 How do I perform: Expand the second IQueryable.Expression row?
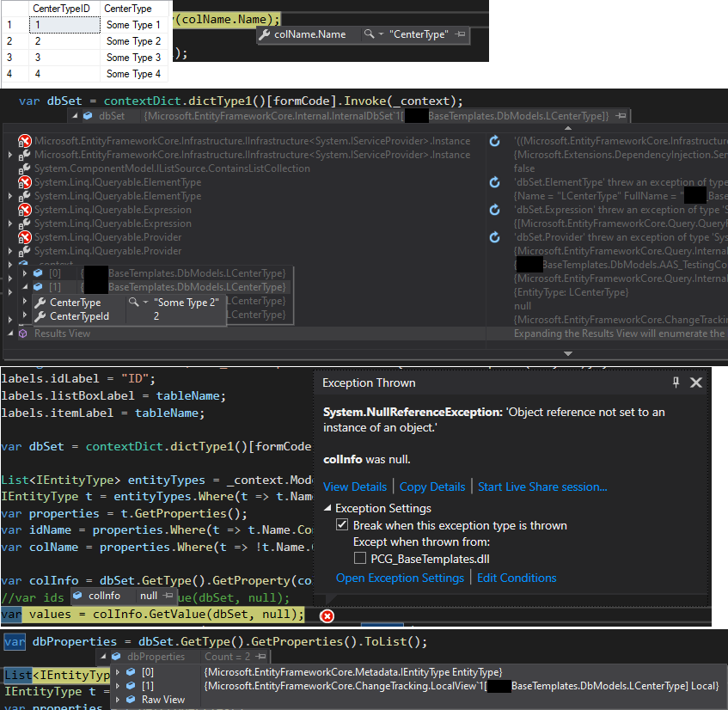pyautogui.click(x=10, y=223)
